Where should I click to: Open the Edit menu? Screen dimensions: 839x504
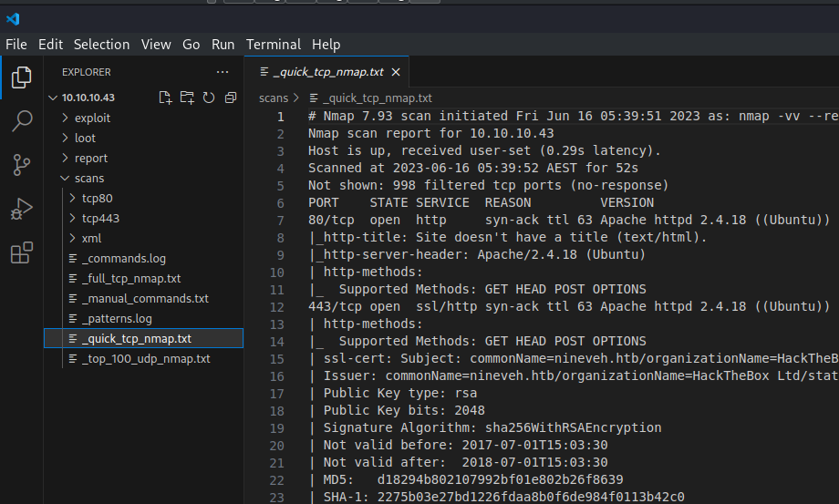pos(50,45)
